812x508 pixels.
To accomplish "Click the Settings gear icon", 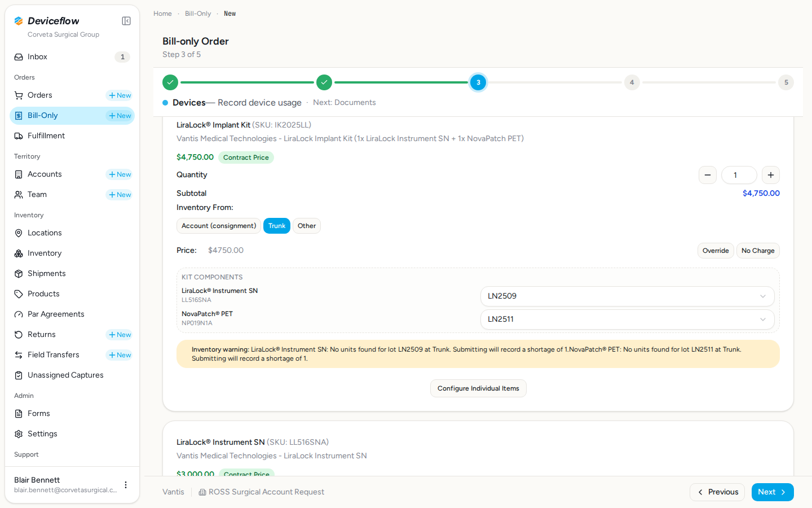I will (x=19, y=434).
